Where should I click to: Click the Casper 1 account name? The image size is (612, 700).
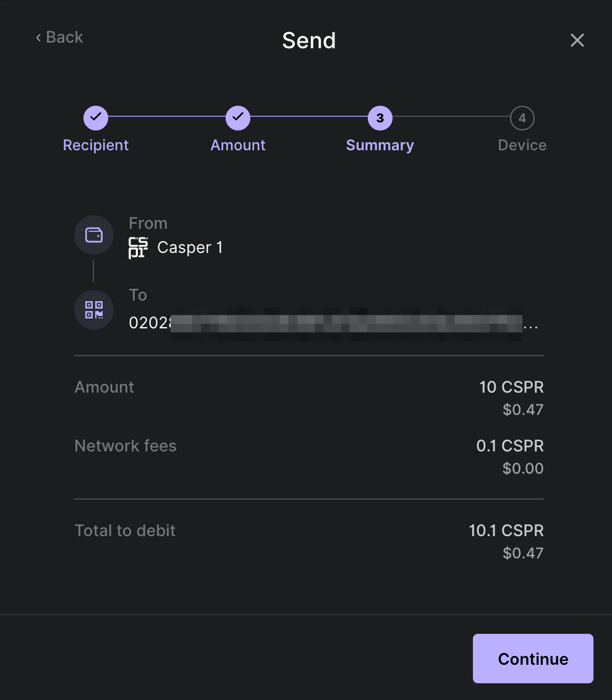(x=190, y=247)
